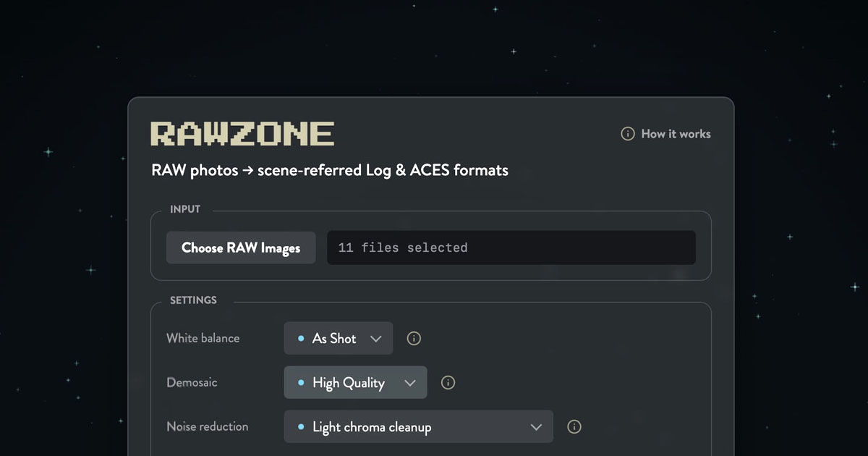
Task: Open the How it works link
Action: pyautogui.click(x=665, y=134)
